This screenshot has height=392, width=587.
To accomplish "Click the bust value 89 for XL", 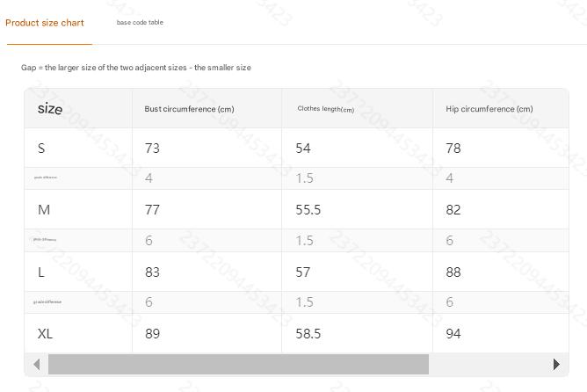I will 152,334.
